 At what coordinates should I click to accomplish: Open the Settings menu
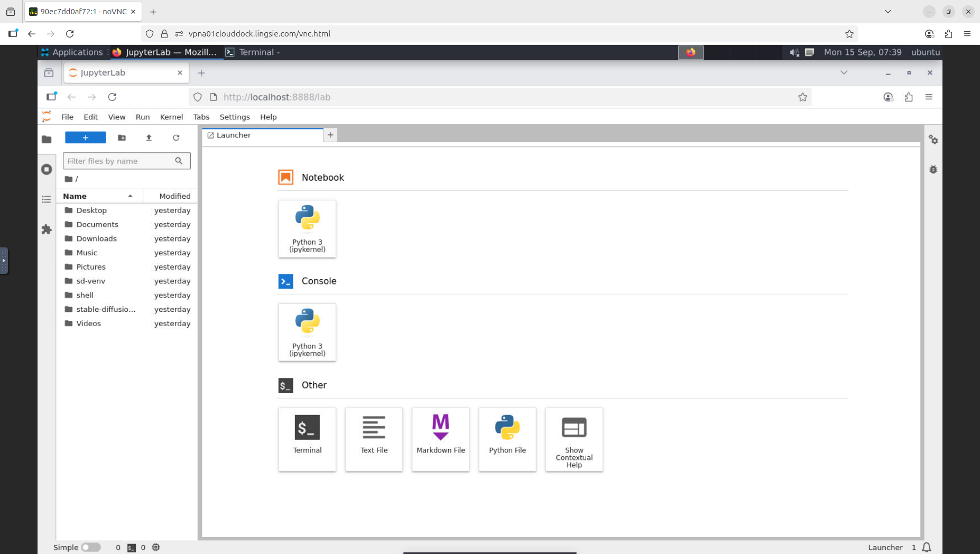click(234, 117)
